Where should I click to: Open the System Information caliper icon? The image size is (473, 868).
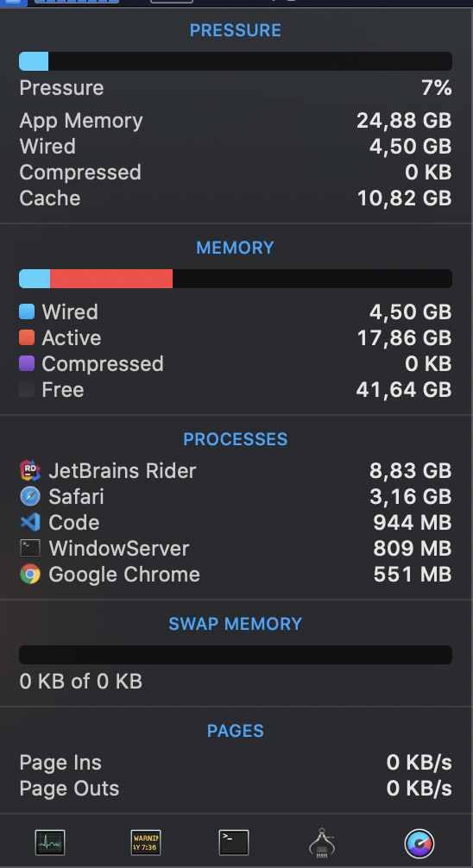pos(322,842)
